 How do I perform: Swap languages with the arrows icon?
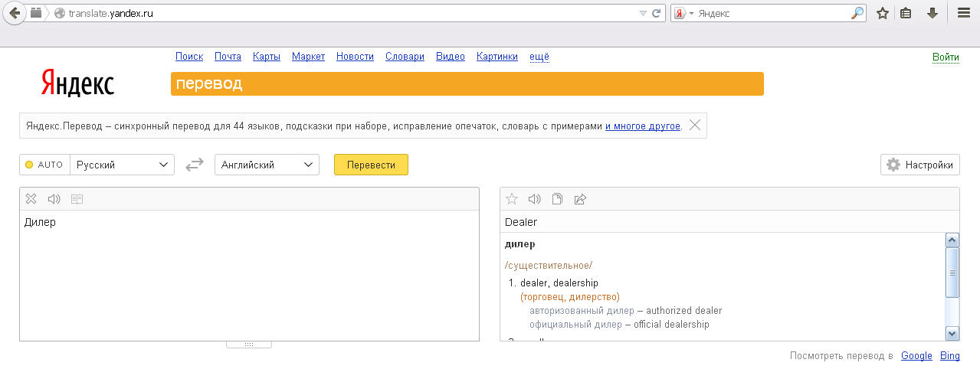(x=195, y=165)
